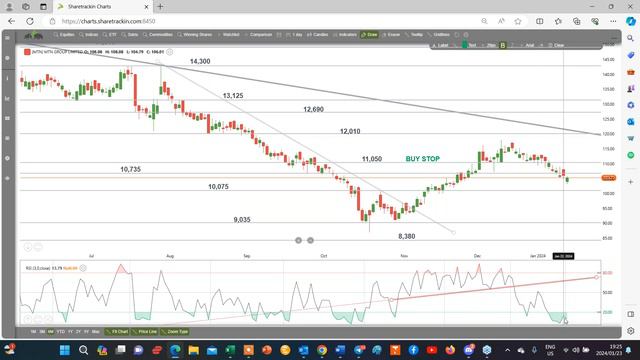Click the left pane divider round handle
This screenshot has width=640, height=360.
click(x=298, y=240)
